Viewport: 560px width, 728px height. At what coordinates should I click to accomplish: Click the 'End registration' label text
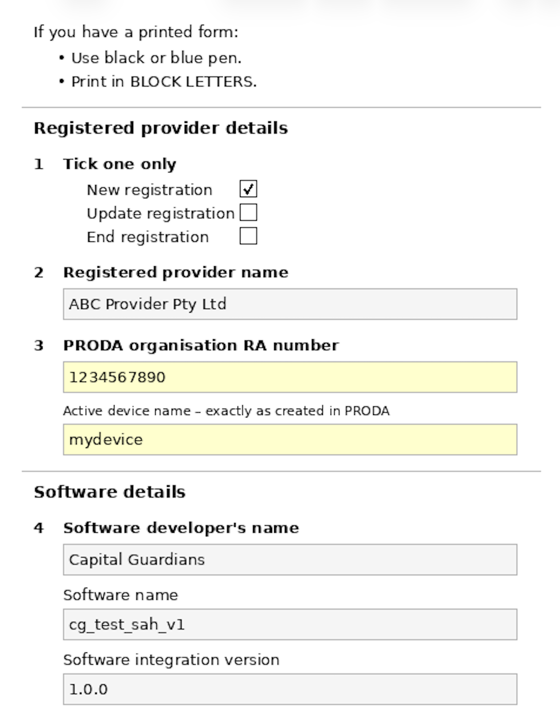point(148,237)
